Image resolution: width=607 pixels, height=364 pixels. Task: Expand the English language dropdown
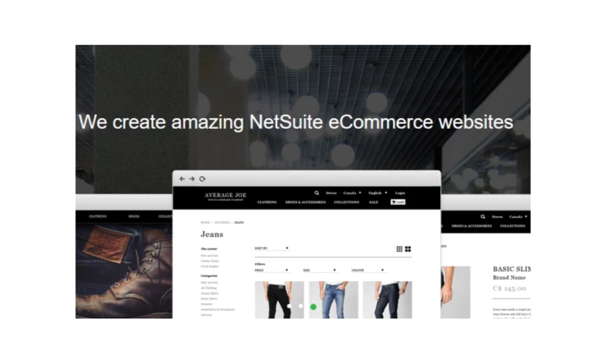tap(378, 193)
